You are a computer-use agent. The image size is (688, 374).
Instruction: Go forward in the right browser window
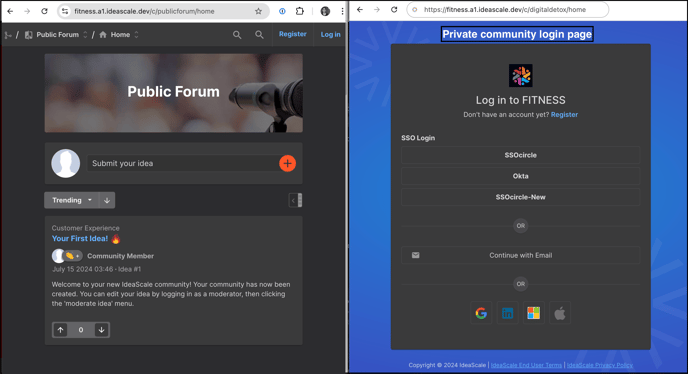pos(376,10)
